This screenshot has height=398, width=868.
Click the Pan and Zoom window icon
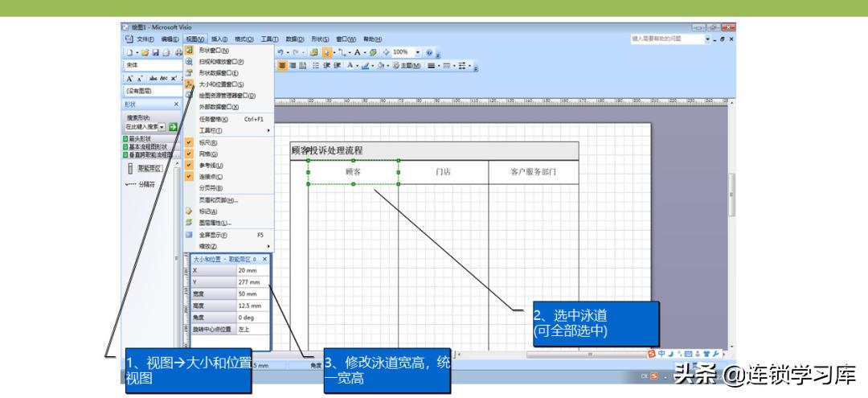[189, 61]
